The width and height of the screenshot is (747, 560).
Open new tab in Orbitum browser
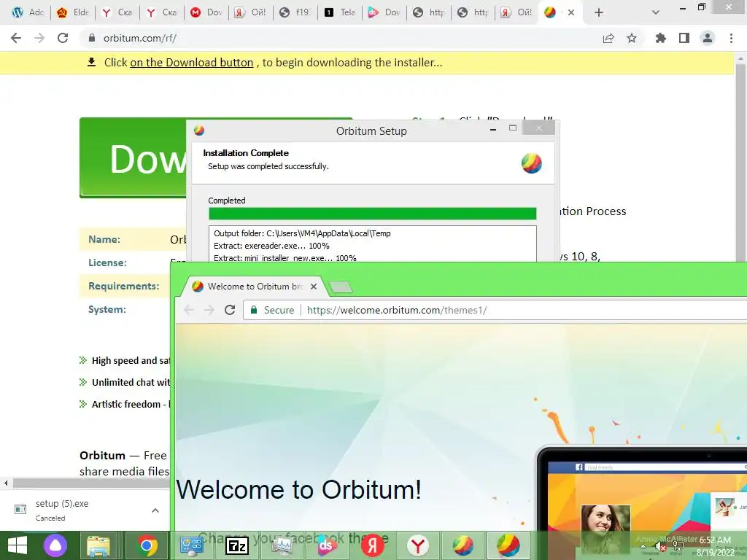click(x=341, y=287)
